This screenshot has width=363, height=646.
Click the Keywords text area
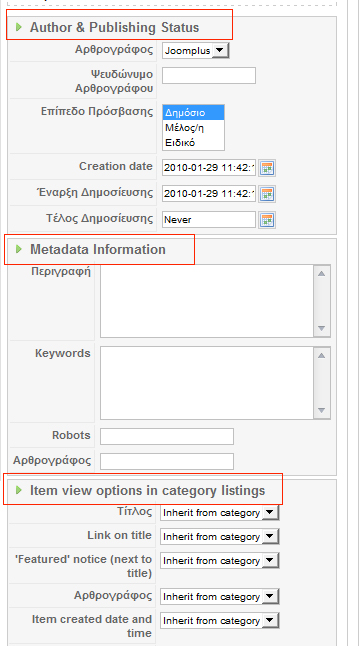pos(207,383)
